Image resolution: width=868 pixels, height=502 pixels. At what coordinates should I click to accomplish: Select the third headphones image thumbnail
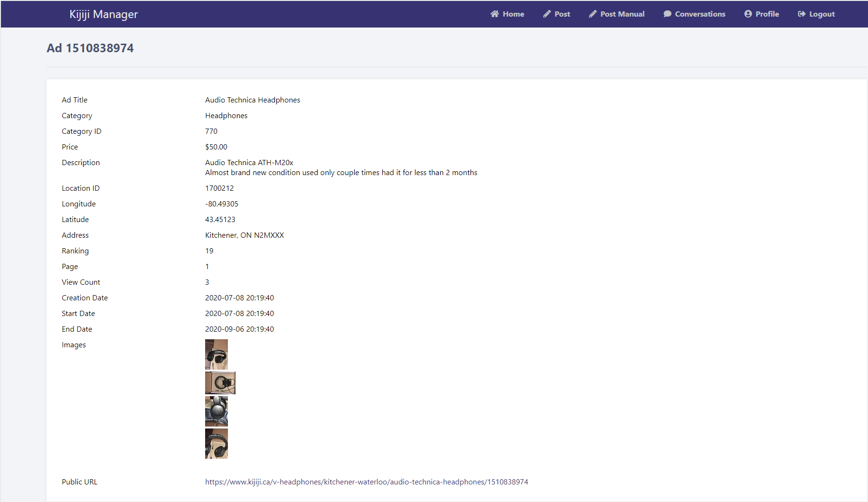coord(216,411)
